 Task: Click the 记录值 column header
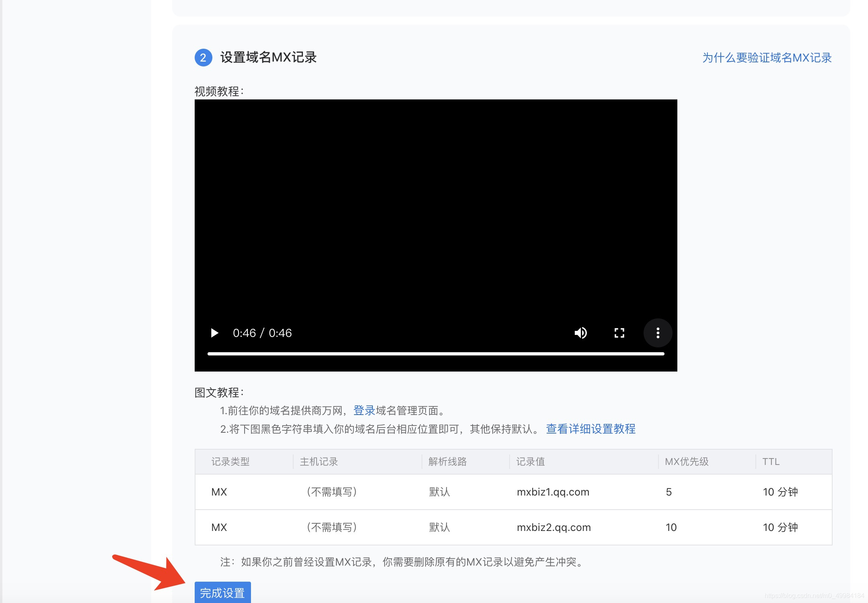pyautogui.click(x=530, y=462)
